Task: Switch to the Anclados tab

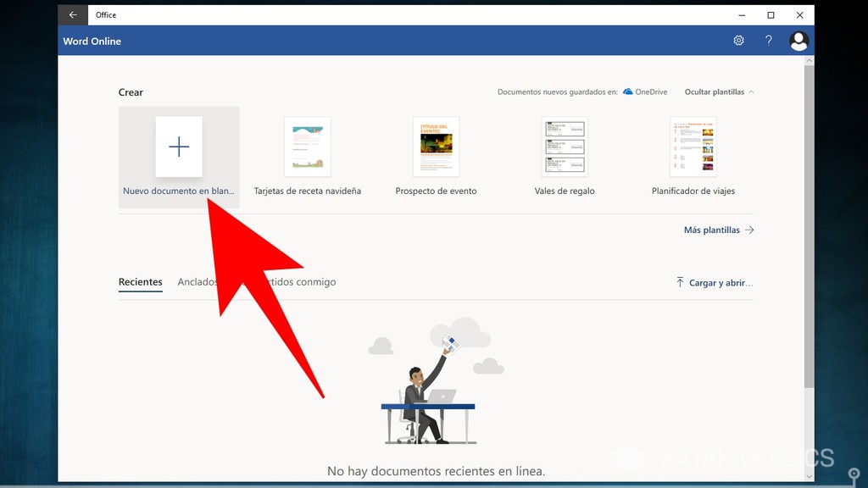Action: (198, 282)
